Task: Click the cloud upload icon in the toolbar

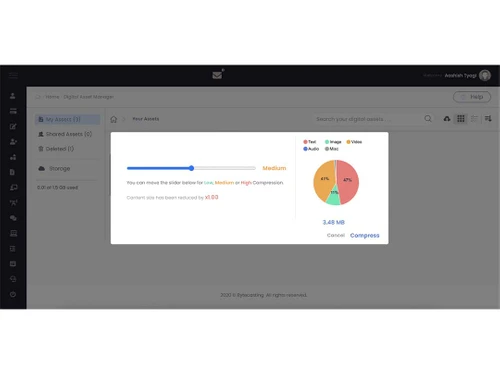Action: click(x=447, y=119)
